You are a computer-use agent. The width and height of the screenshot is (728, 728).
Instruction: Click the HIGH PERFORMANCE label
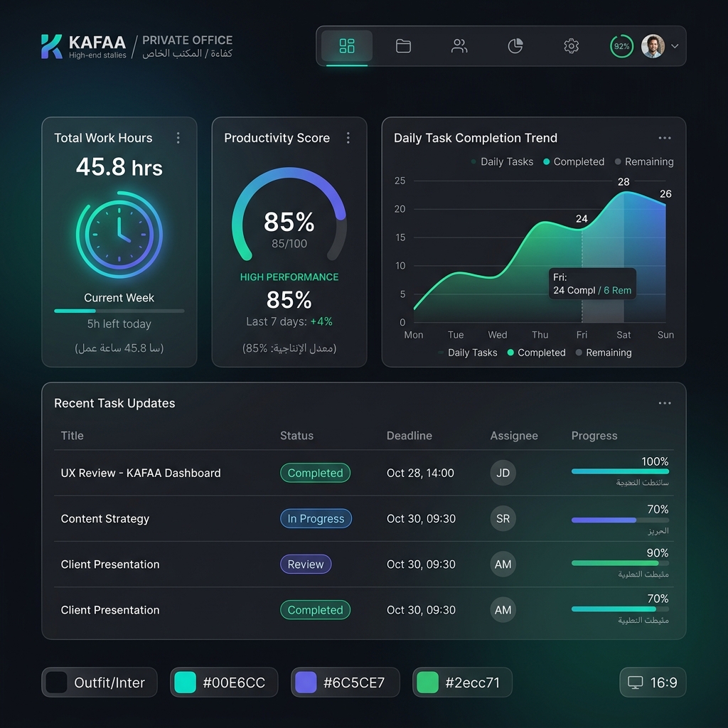pos(289,277)
